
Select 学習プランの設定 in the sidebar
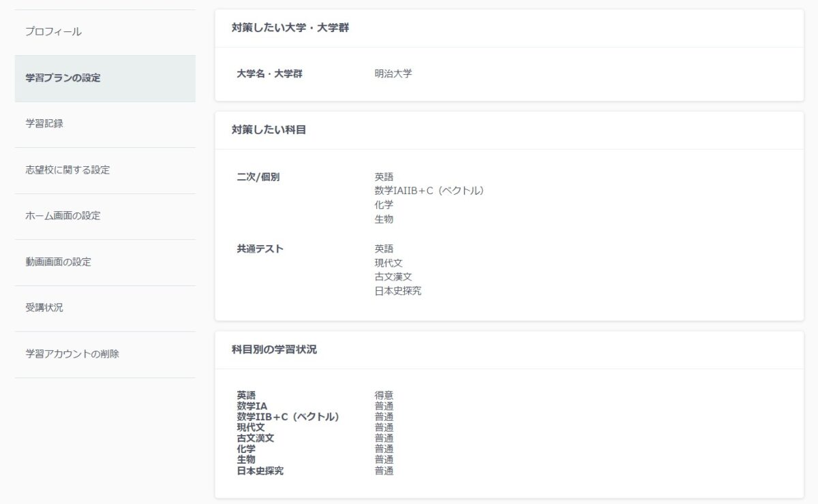pos(105,78)
